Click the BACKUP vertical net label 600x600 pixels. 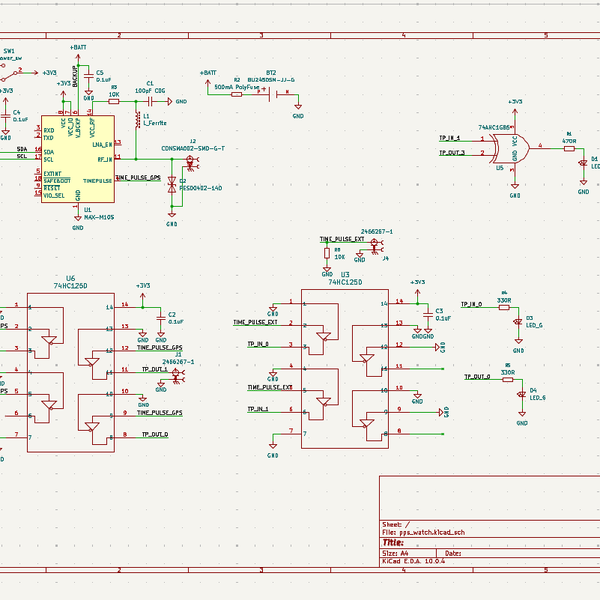75,76
